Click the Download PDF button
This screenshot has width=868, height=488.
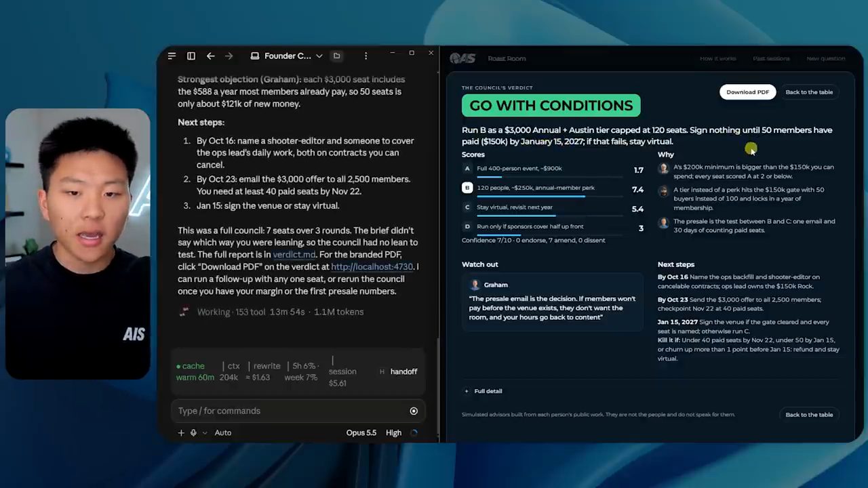(x=747, y=92)
